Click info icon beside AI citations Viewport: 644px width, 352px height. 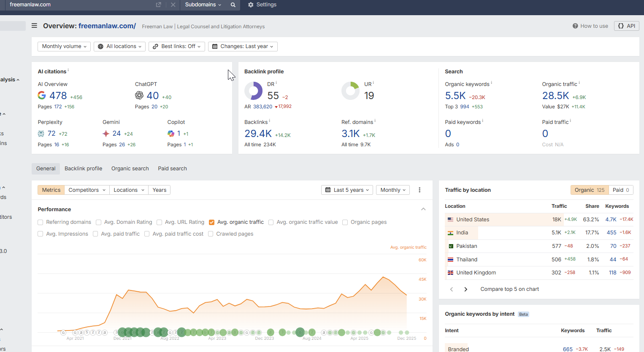68,70
